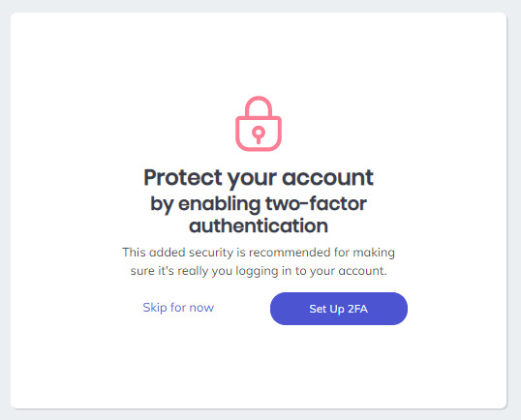Choose the Skip for now link
The height and width of the screenshot is (420, 521).
pos(178,308)
